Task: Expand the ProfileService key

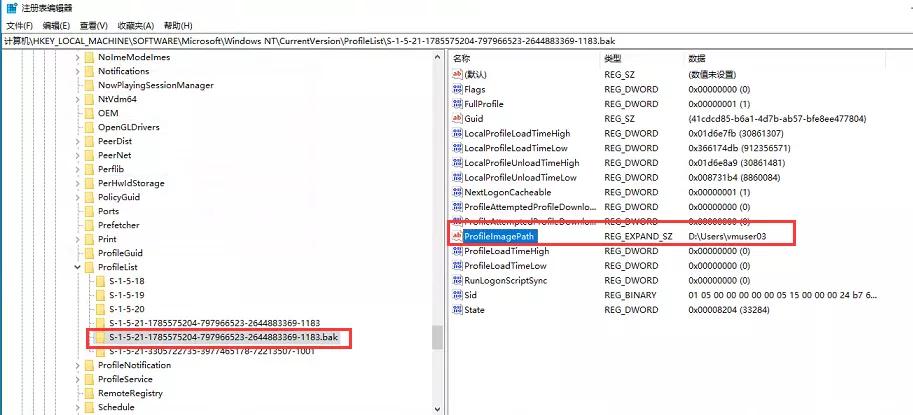Action: [x=77, y=379]
